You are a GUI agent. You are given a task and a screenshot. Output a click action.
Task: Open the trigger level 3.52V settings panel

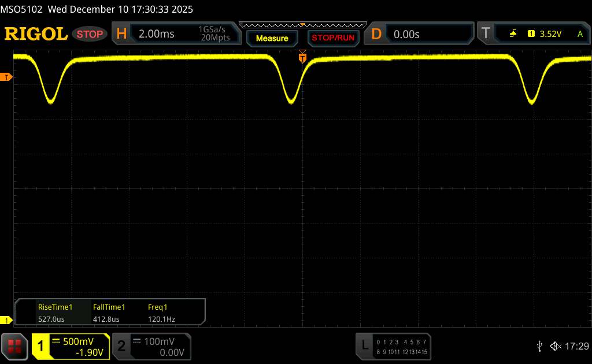click(x=550, y=34)
